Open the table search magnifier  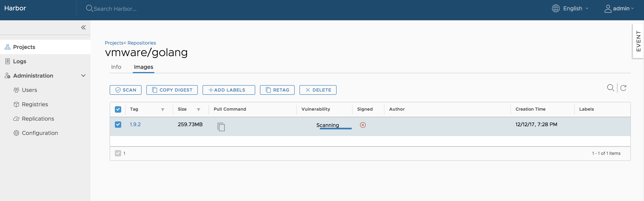(611, 88)
